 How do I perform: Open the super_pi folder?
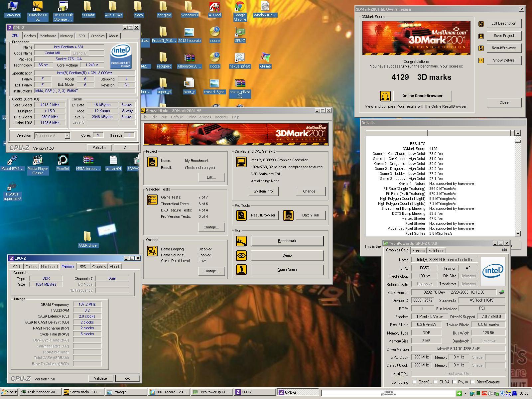[x=164, y=86]
